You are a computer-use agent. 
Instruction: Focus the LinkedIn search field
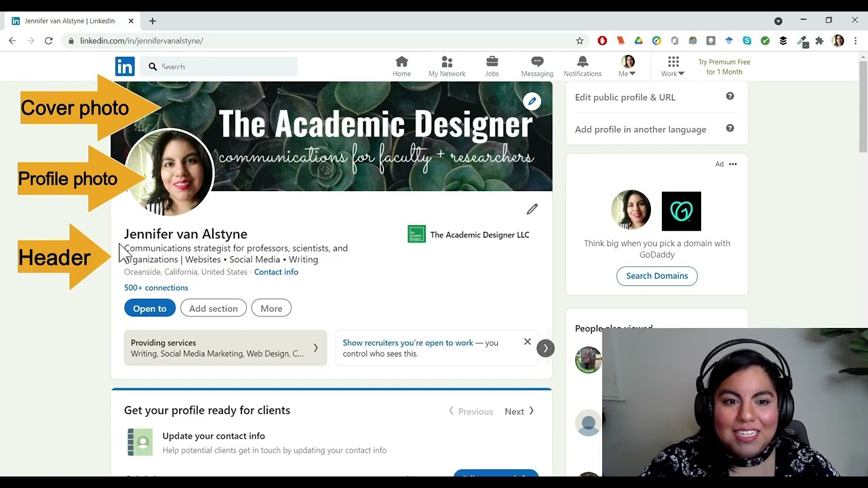(219, 66)
